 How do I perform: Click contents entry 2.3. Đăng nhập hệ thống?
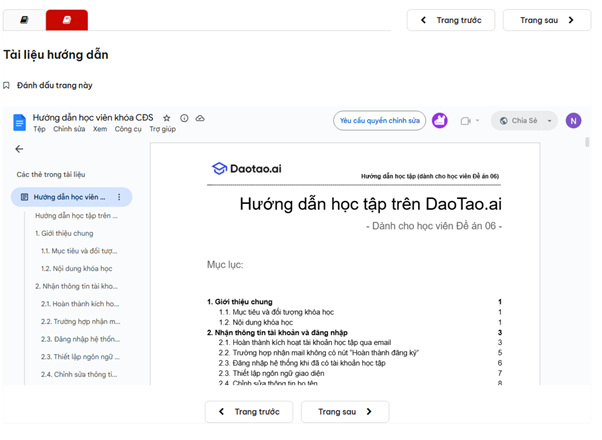(302, 363)
